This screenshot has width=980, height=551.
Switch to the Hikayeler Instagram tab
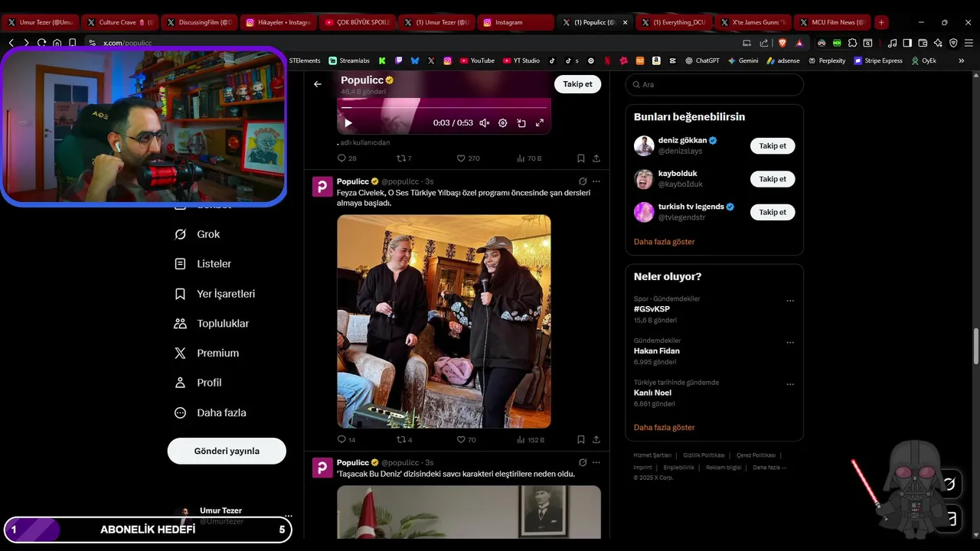click(279, 22)
